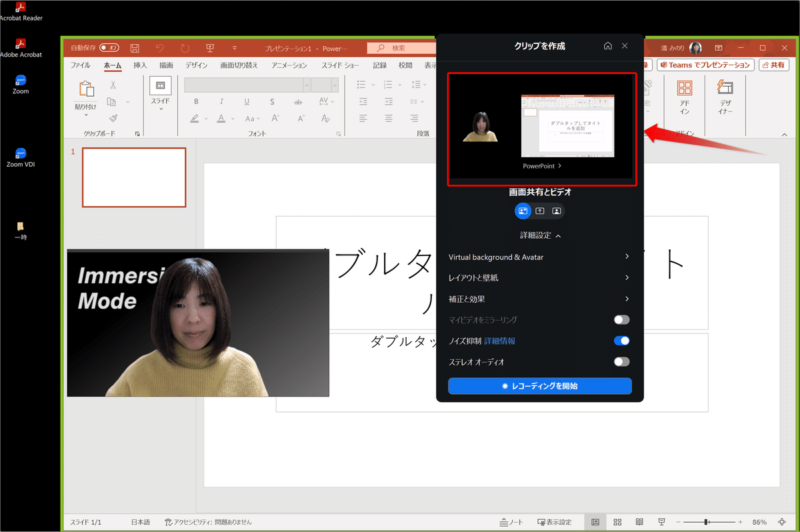800x532 pixels.
Task: Turn off ノイズ抑制 switch
Action: point(621,341)
